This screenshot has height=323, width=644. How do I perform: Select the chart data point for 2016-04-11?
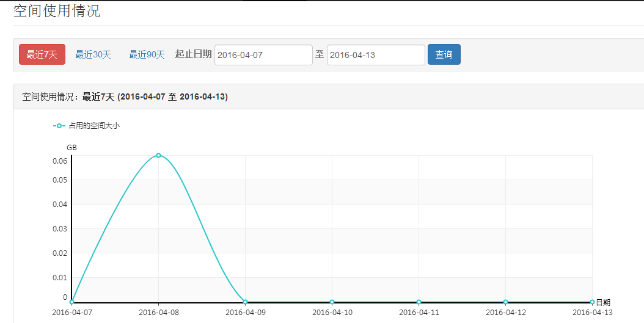pyautogui.click(x=419, y=302)
